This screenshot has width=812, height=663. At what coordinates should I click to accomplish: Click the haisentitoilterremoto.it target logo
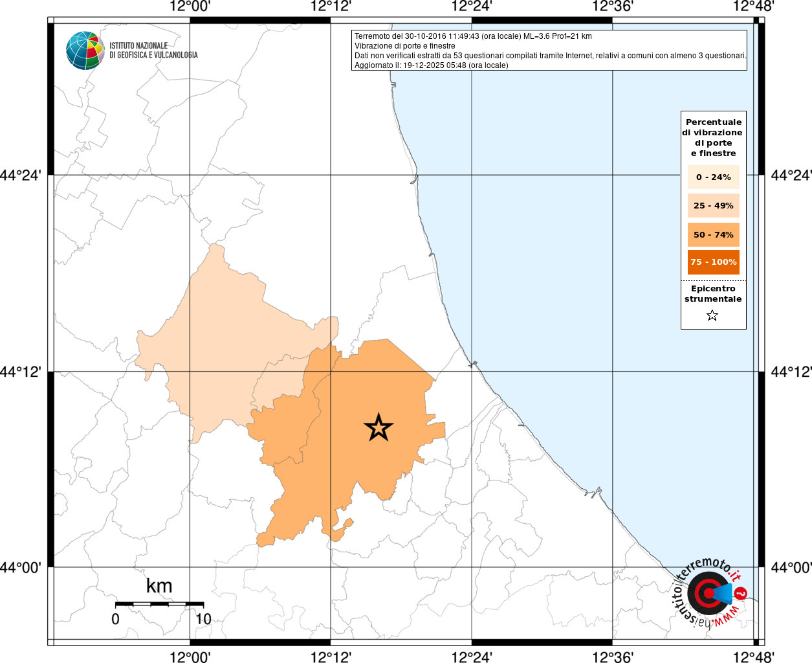click(710, 593)
